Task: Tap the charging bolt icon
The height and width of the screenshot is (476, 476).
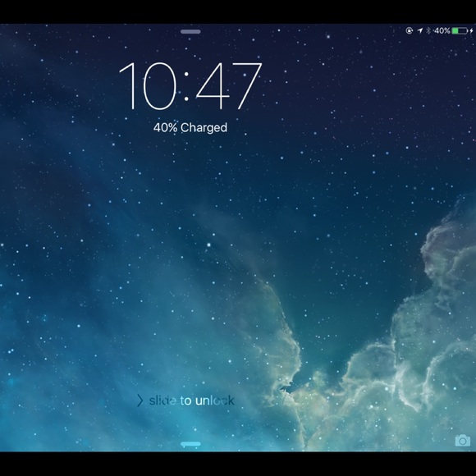Action: 471,30
